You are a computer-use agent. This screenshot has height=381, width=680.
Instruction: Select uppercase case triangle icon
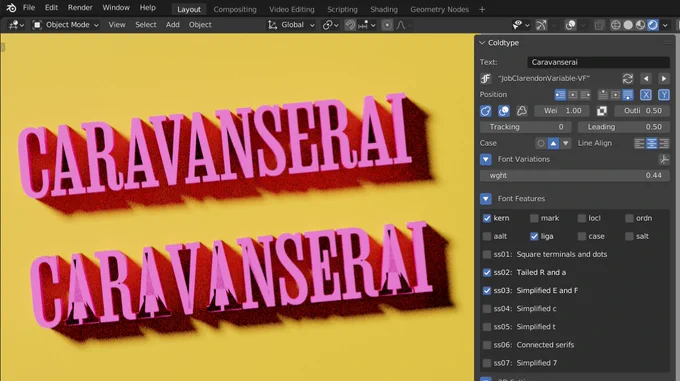coord(553,143)
